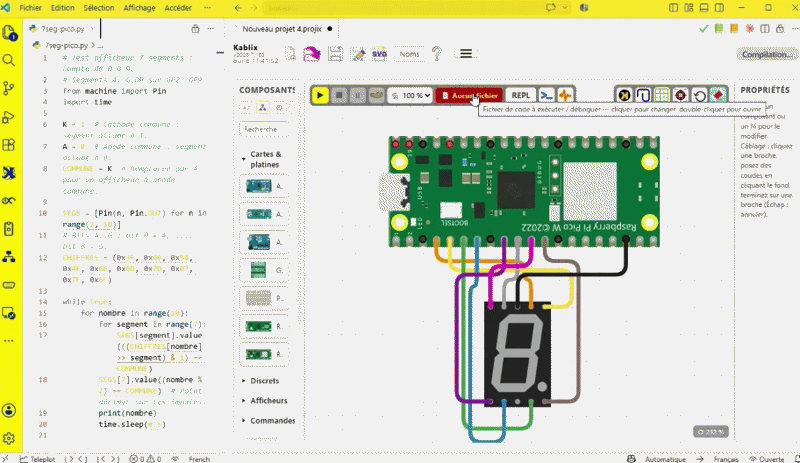Image resolution: width=800 pixels, height=463 pixels.
Task: Stop the running simulation
Action: [x=339, y=95]
